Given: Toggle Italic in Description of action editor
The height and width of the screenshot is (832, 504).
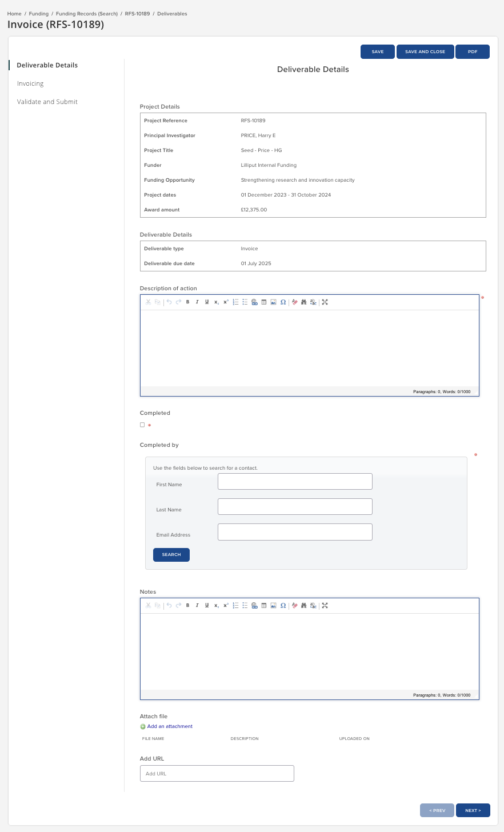Looking at the screenshot, I should point(197,302).
